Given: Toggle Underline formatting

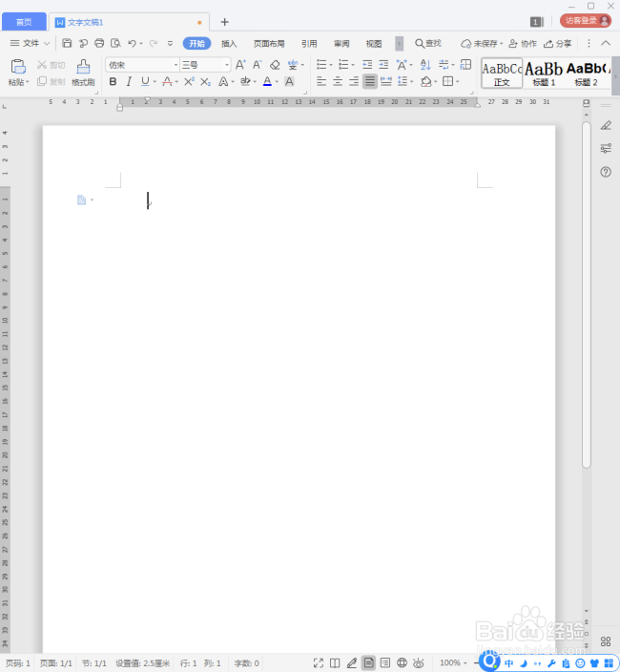Looking at the screenshot, I should tap(145, 81).
